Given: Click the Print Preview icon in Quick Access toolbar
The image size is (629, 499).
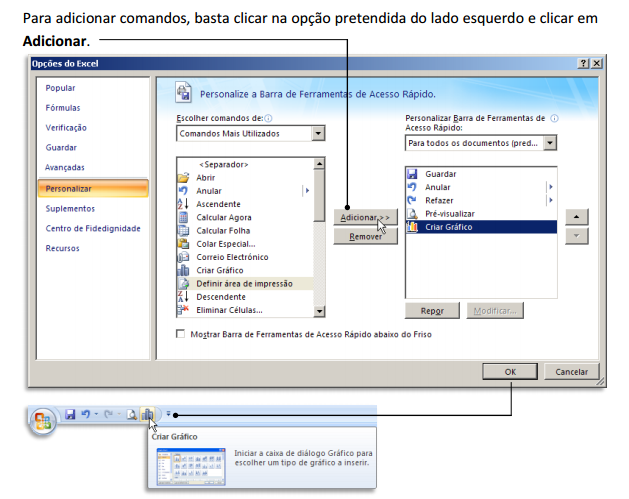Looking at the screenshot, I should click(x=131, y=414).
